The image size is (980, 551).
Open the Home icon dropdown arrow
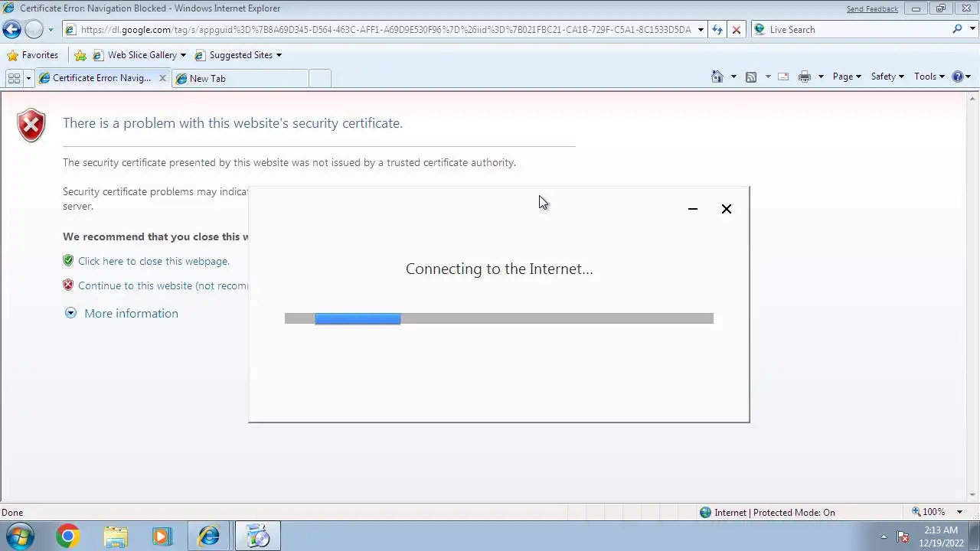pos(733,77)
